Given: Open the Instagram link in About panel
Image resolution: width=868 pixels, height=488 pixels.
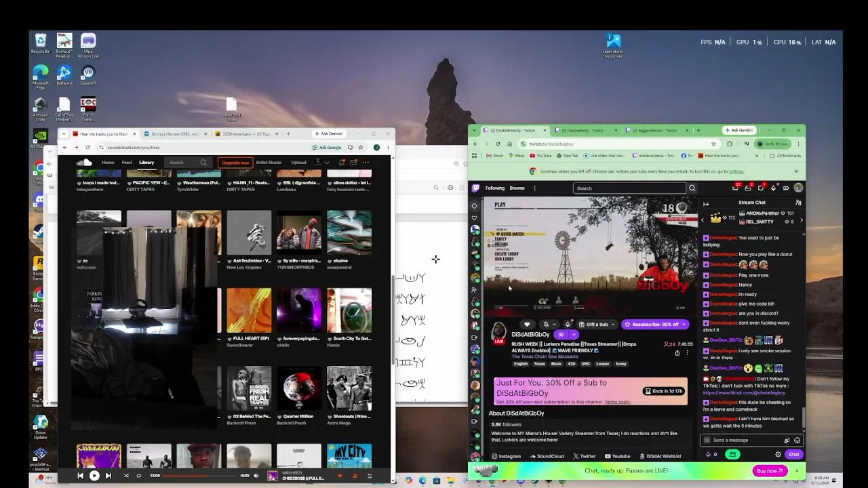Looking at the screenshot, I should pos(506,456).
